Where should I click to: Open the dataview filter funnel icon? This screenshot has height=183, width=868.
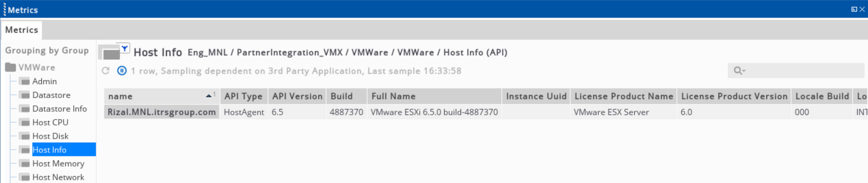(x=124, y=48)
